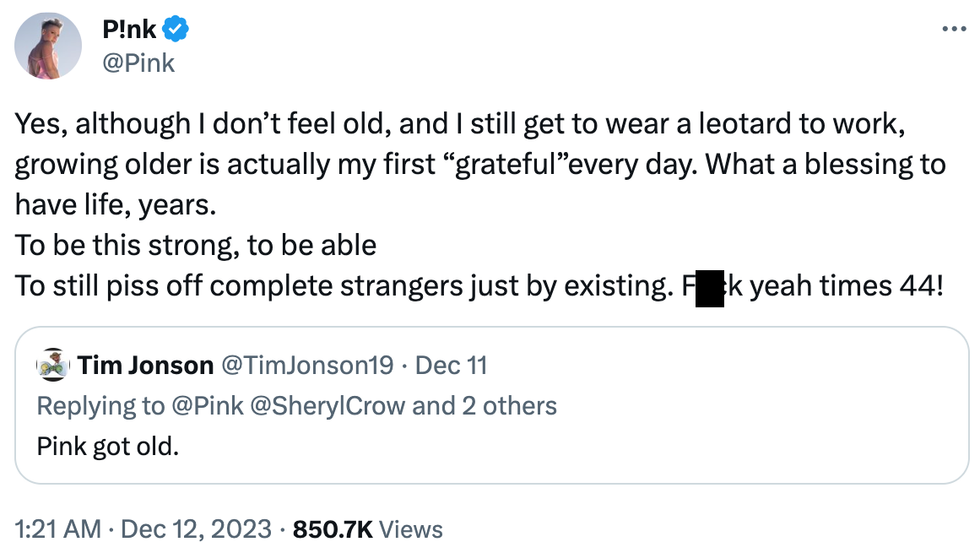Click the Dec 11 date on quoted tweet
Image resolution: width=980 pixels, height=548 pixels.
click(451, 366)
